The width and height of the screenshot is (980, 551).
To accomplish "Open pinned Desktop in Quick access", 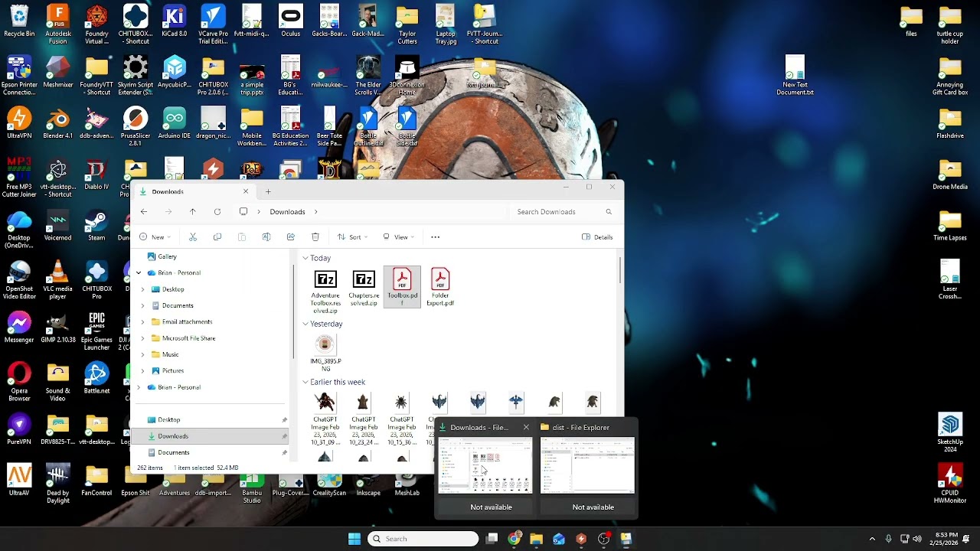I will coord(168,420).
